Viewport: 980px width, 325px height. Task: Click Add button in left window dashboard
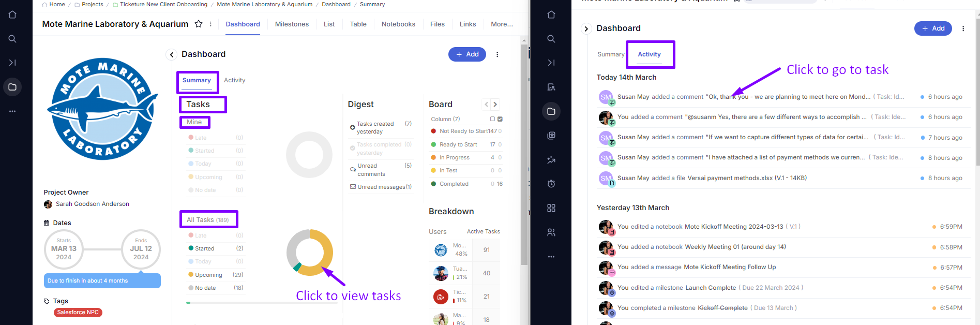click(467, 54)
